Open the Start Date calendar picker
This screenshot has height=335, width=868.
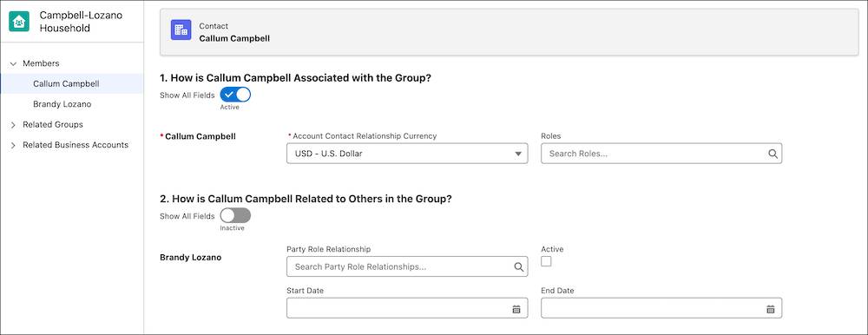(x=516, y=309)
